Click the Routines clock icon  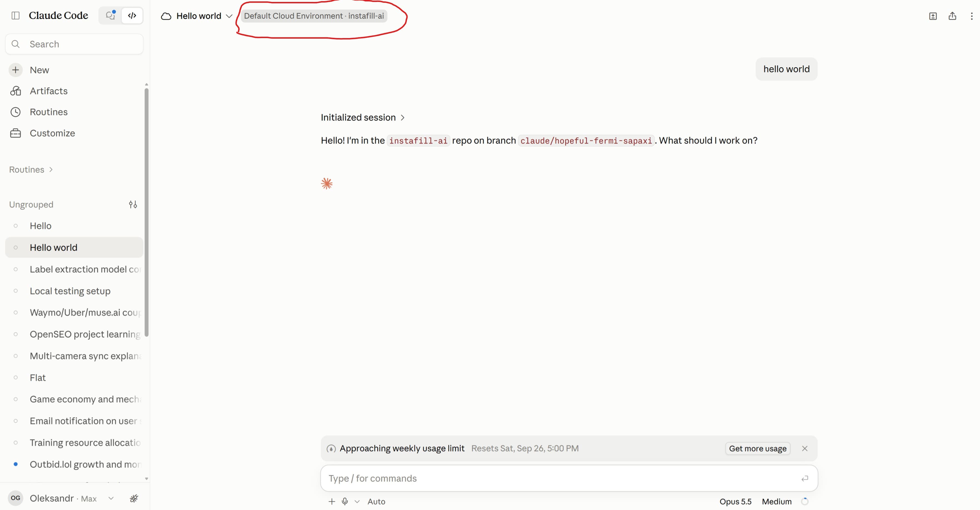(x=16, y=112)
